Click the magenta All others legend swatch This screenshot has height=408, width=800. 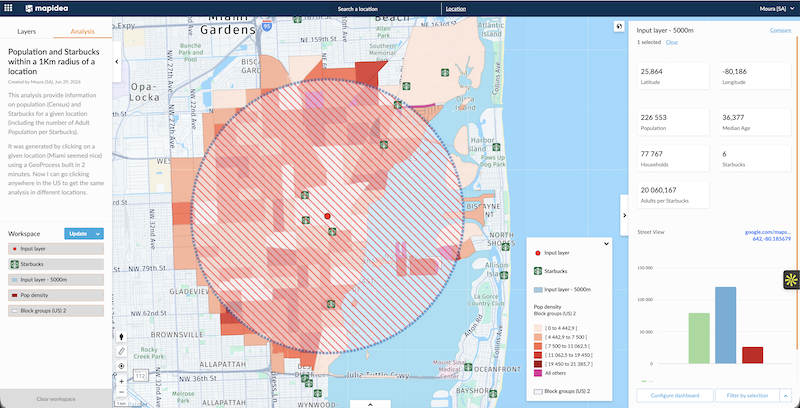538,373
